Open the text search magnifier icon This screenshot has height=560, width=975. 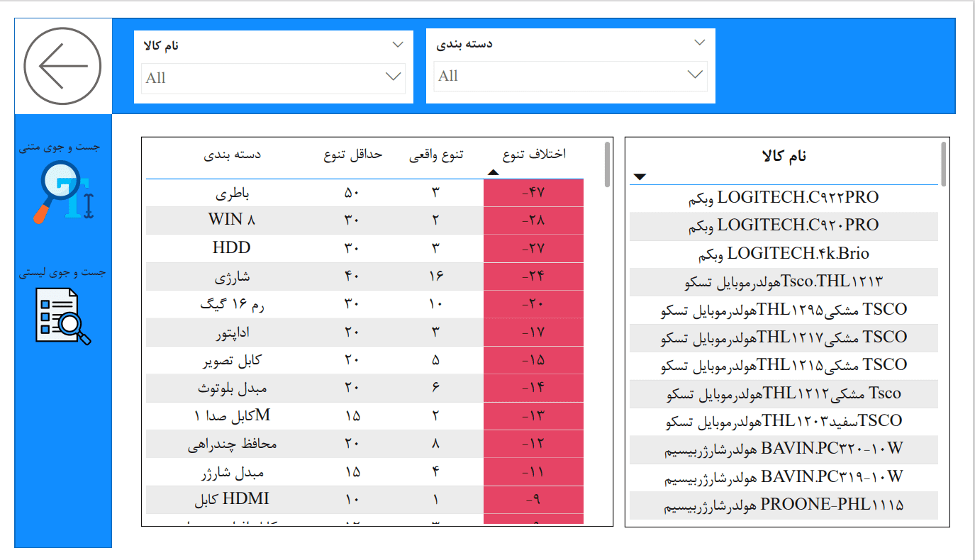click(64, 192)
